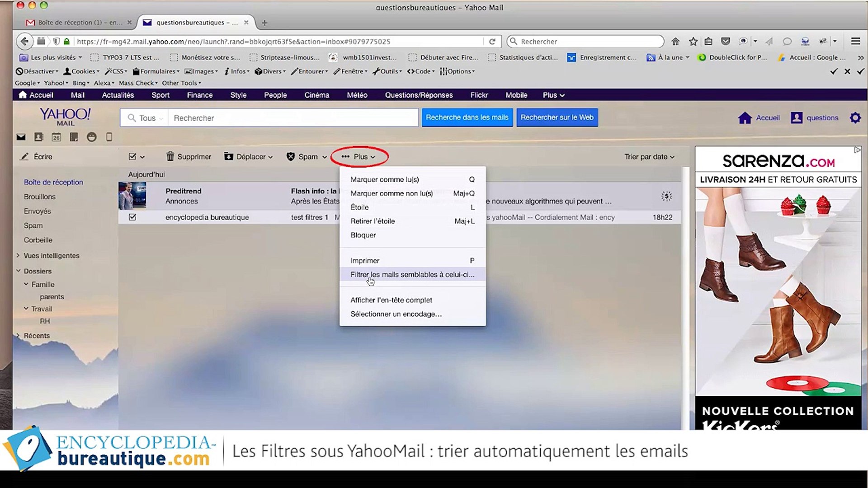
Task: Click the Rechercher sur le Web button
Action: point(557,117)
